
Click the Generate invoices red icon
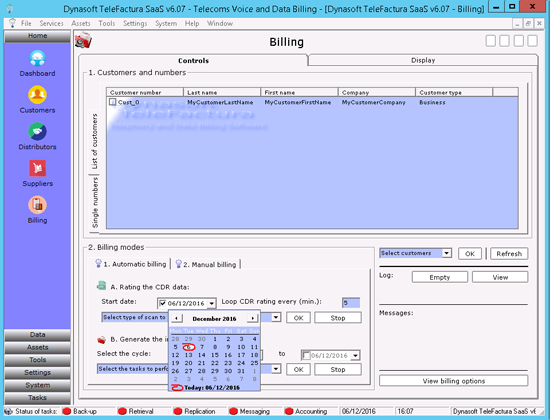[101, 339]
